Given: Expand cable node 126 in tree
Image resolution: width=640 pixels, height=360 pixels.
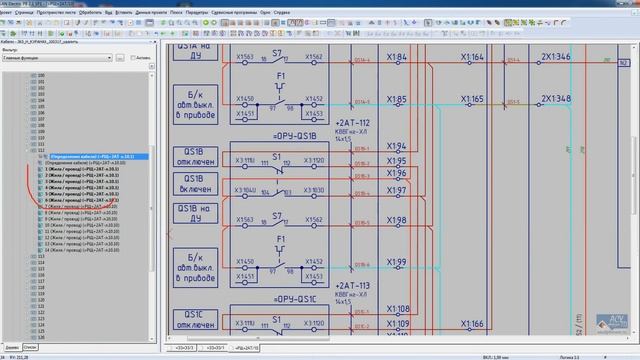Looking at the screenshot, I should click(x=28, y=337).
